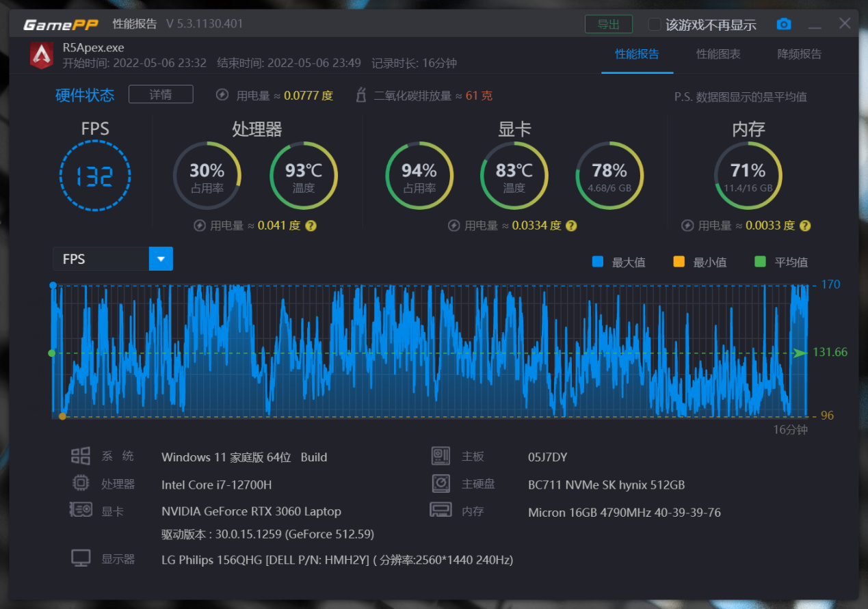Click the power meter icon next to 用电量 0.0777度
This screenshot has width=868, height=609.
tap(222, 95)
